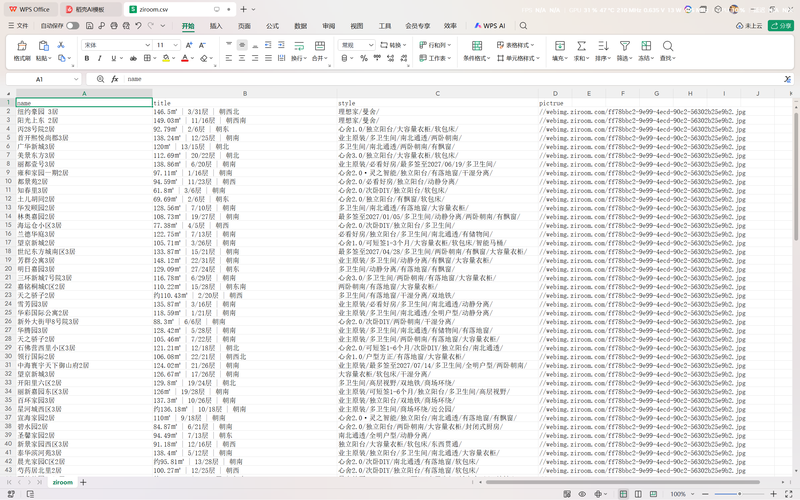Toggle middle vertical alignment button
800x500 pixels.
tap(242, 45)
